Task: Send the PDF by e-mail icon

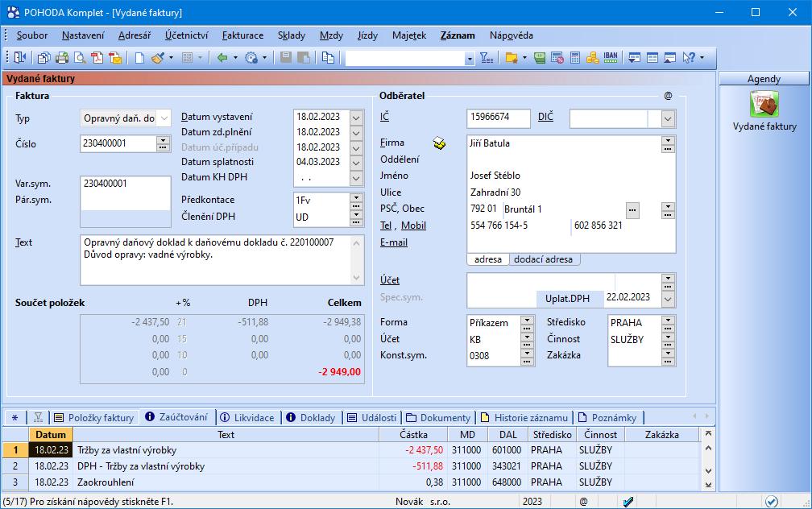Action: click(115, 57)
